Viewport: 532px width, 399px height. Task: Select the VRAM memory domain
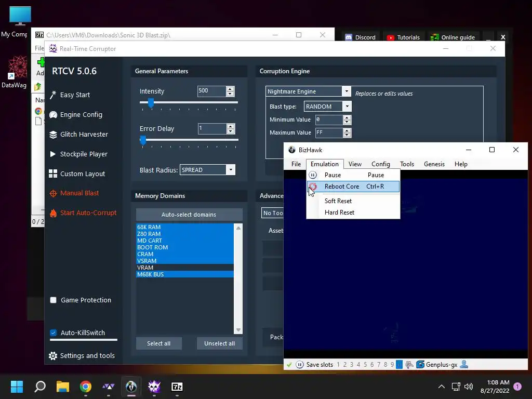(x=185, y=268)
